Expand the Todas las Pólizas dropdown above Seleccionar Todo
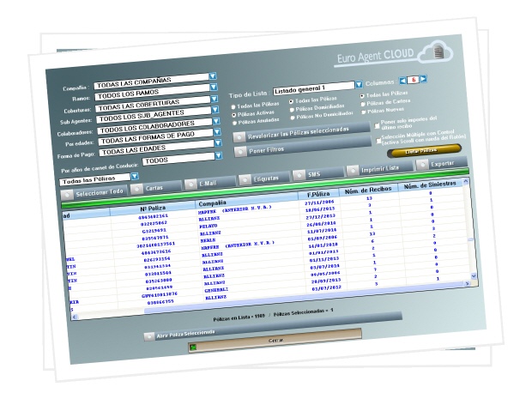Image resolution: width=532 pixels, height=399 pixels. pyautogui.click(x=135, y=176)
